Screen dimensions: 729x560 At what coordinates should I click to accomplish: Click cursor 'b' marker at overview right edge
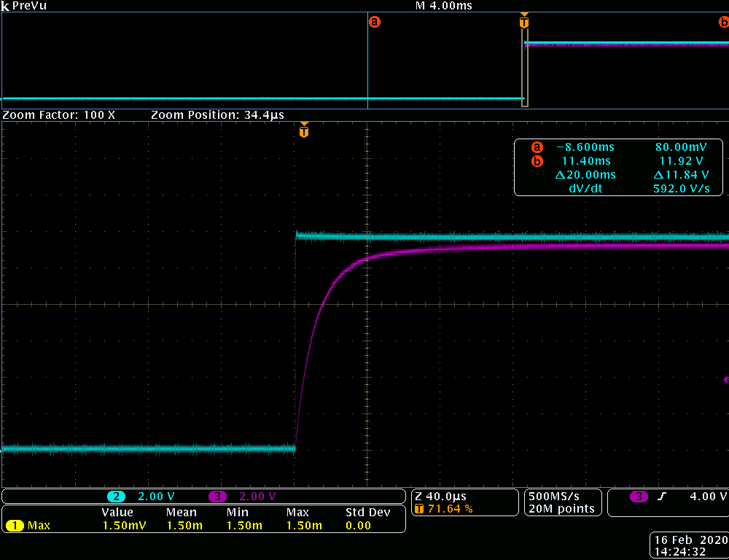point(723,23)
